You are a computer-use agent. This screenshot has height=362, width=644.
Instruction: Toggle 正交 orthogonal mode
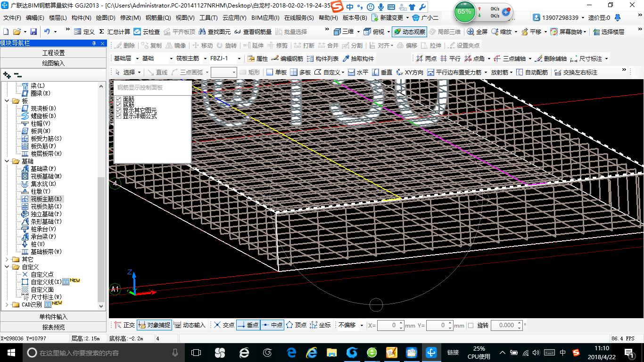click(x=124, y=325)
